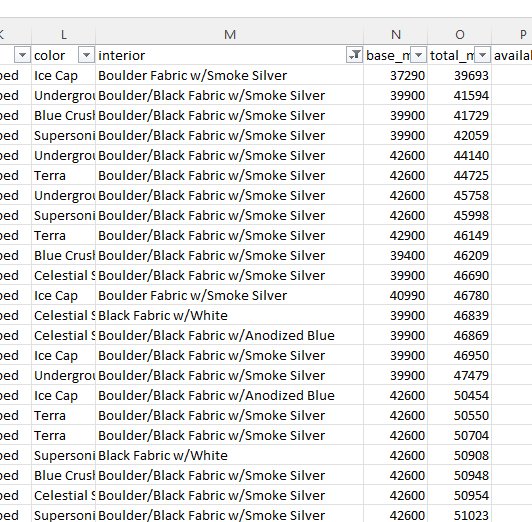Select cell with total 44140
This screenshot has width=532, height=522.
460,155
